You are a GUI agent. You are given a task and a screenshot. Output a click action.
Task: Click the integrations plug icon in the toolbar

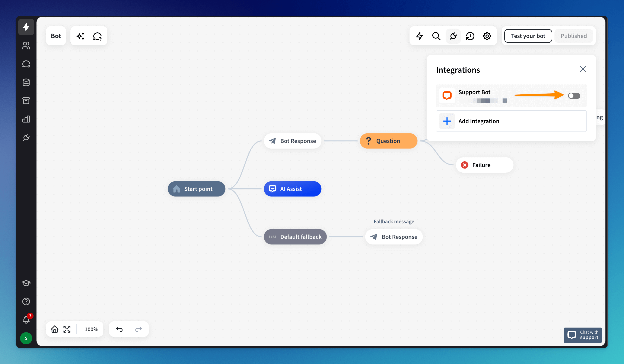[x=453, y=36]
